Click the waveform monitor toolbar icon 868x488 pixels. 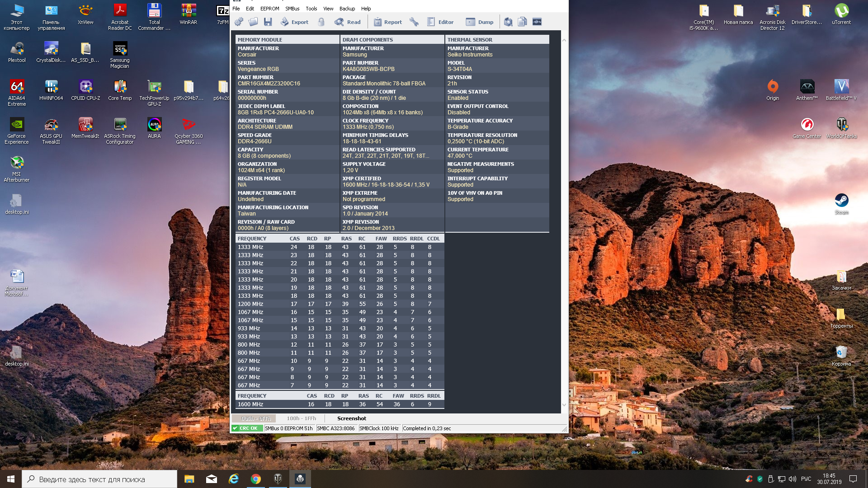point(537,22)
